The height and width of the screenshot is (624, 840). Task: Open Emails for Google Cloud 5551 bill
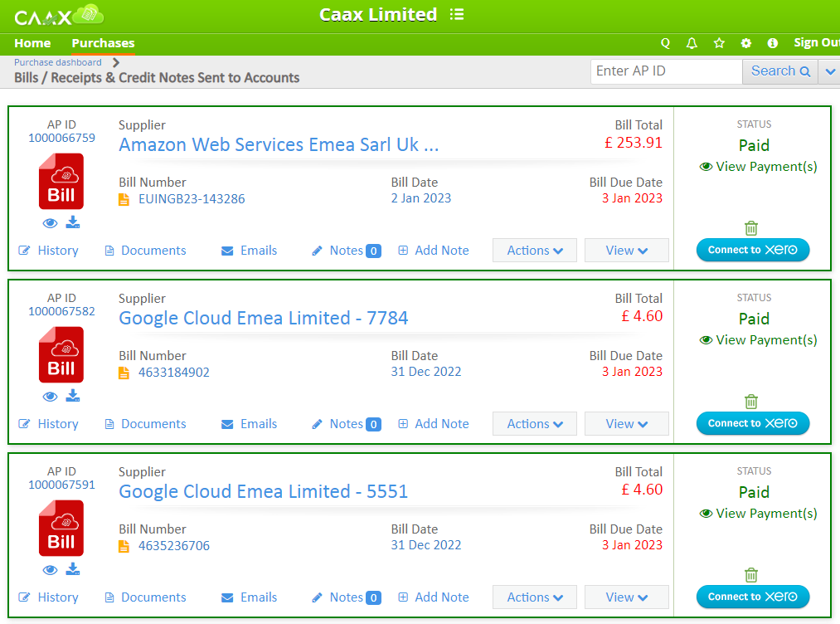pos(249,597)
